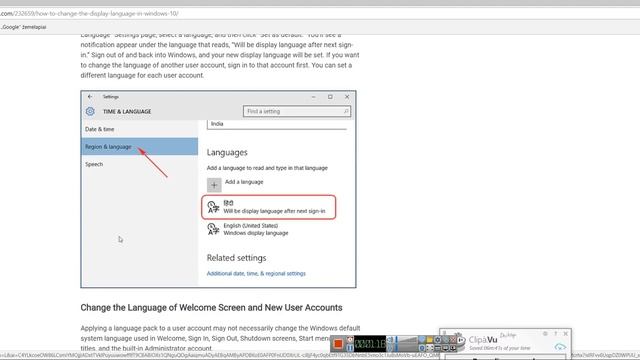
Task: Close the ClipaVu popup
Action: pos(566,334)
